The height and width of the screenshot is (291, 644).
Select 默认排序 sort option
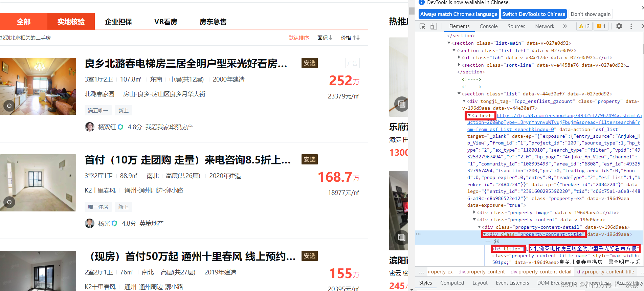click(x=298, y=38)
